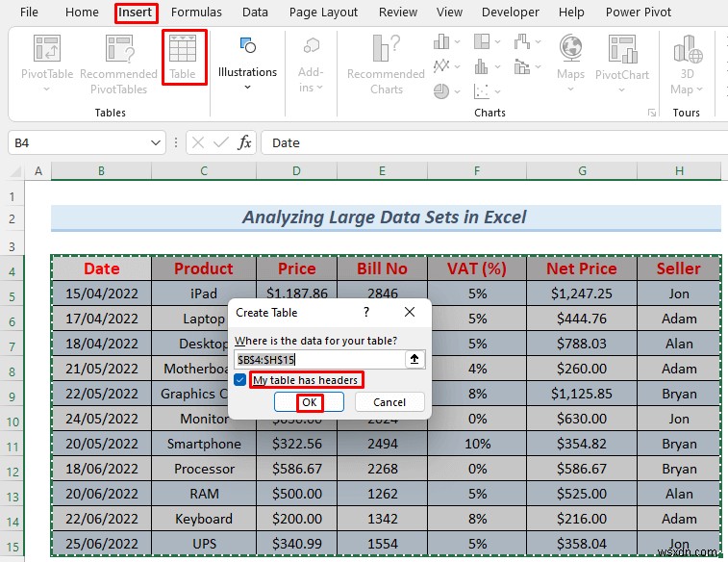Expand the PivotTable dropdown arrow
The width and height of the screenshot is (728, 562).
point(46,89)
